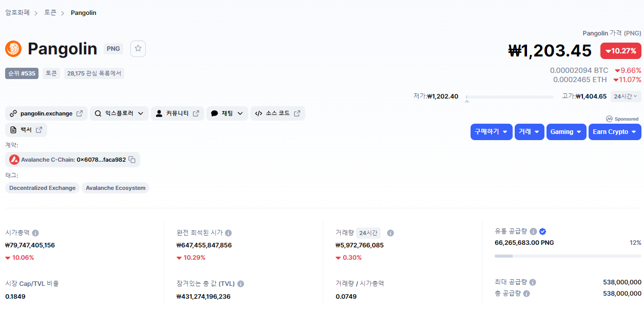Click info icon next to 최대 공급량
Image resolution: width=644 pixels, height=310 pixels.
pos(533,282)
